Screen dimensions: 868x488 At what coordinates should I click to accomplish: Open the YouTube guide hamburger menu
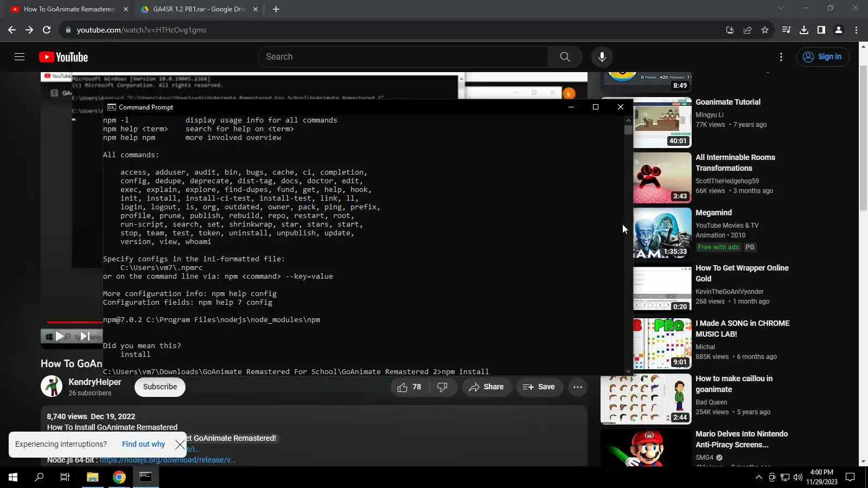20,57
